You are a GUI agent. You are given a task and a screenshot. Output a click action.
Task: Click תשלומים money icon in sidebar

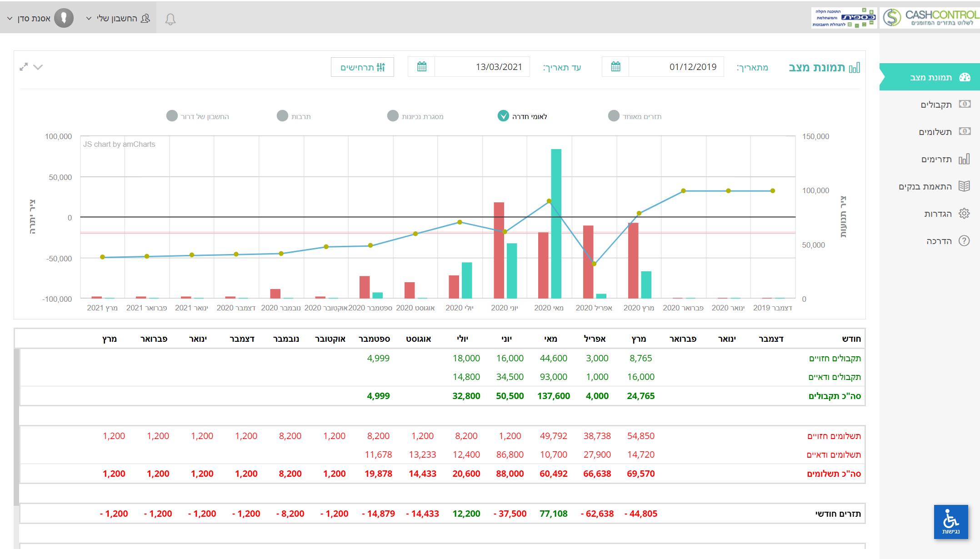coord(965,131)
